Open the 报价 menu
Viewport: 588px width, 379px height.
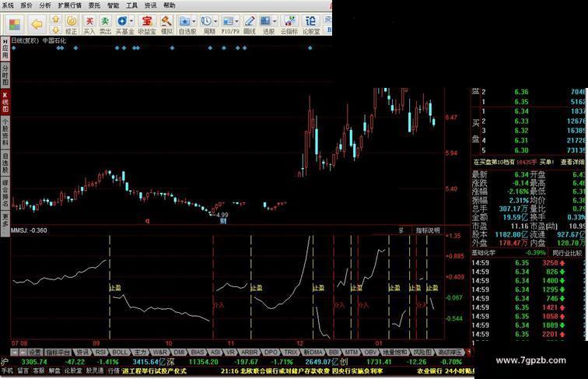26,5
